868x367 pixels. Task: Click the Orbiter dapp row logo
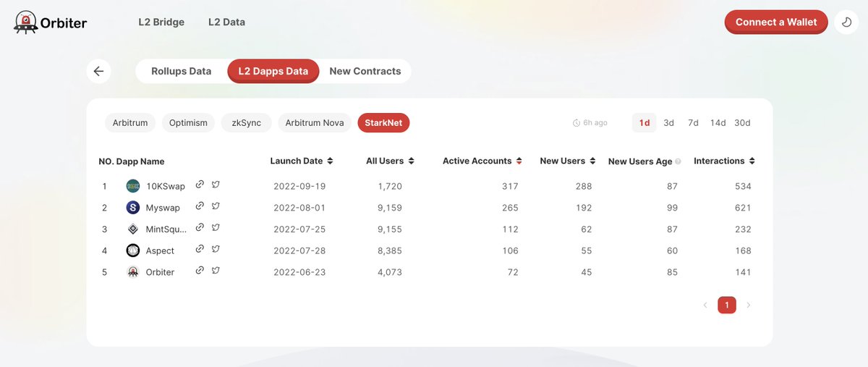click(132, 272)
